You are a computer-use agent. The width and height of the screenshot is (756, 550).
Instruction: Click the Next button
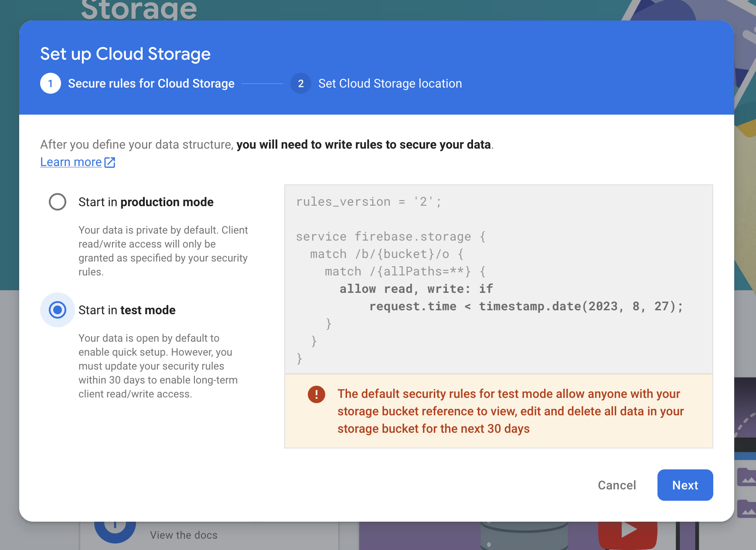click(x=685, y=485)
